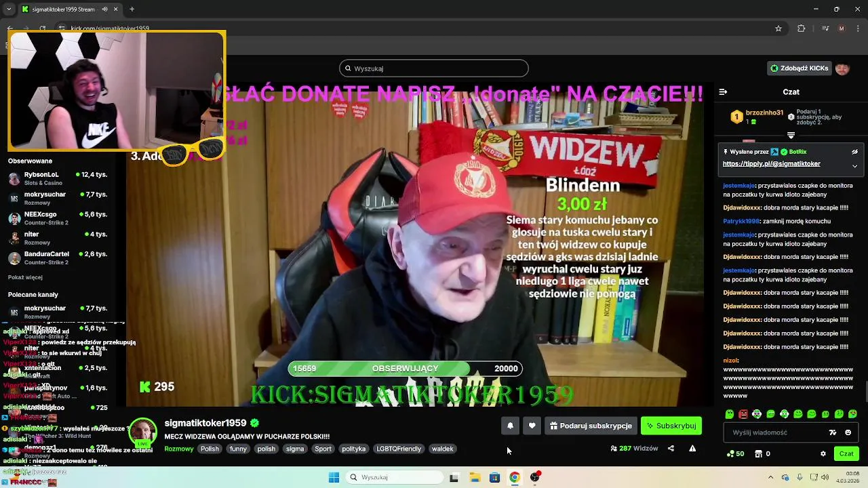Image resolution: width=868 pixels, height=488 pixels.
Task: Open the Rozmowy category link
Action: point(179,449)
